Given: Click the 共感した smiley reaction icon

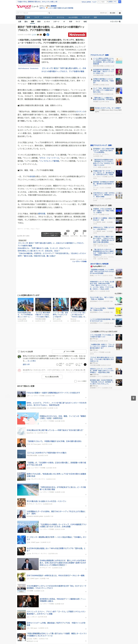Looking at the screenshot, I should (57, 364).
